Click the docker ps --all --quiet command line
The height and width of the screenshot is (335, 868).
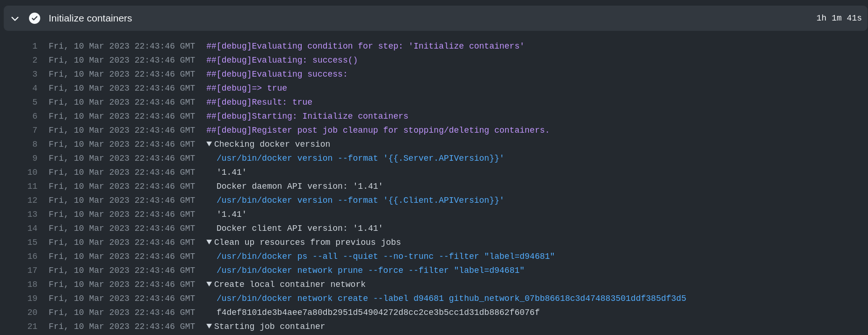(385, 257)
